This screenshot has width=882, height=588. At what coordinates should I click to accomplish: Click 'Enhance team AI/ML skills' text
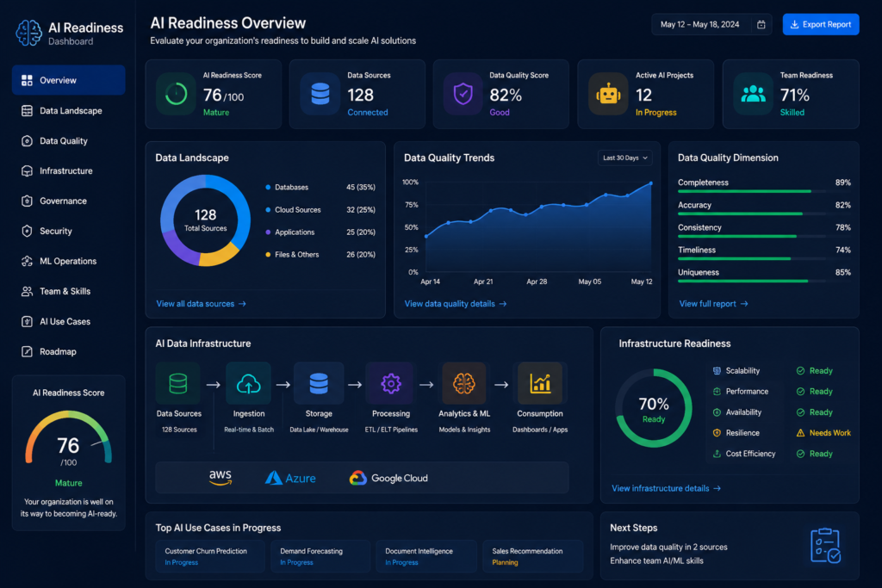click(656, 561)
